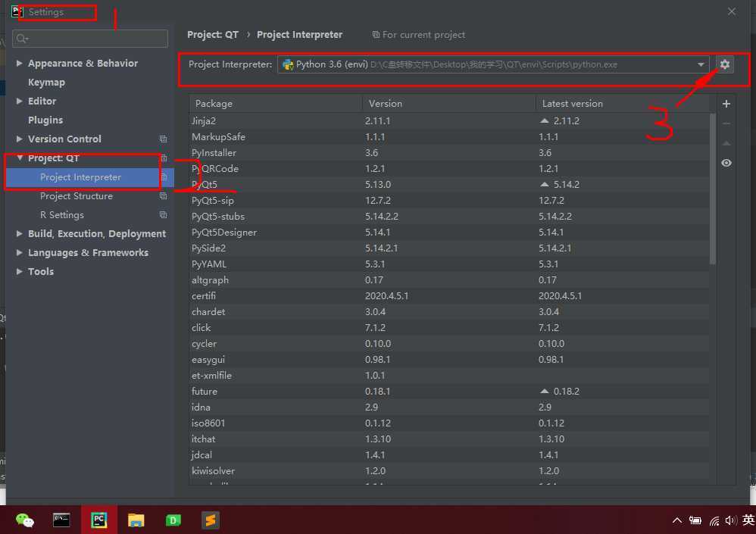Show hidden system tray icons chevron
Screen dimensions: 756x534
coord(677,520)
